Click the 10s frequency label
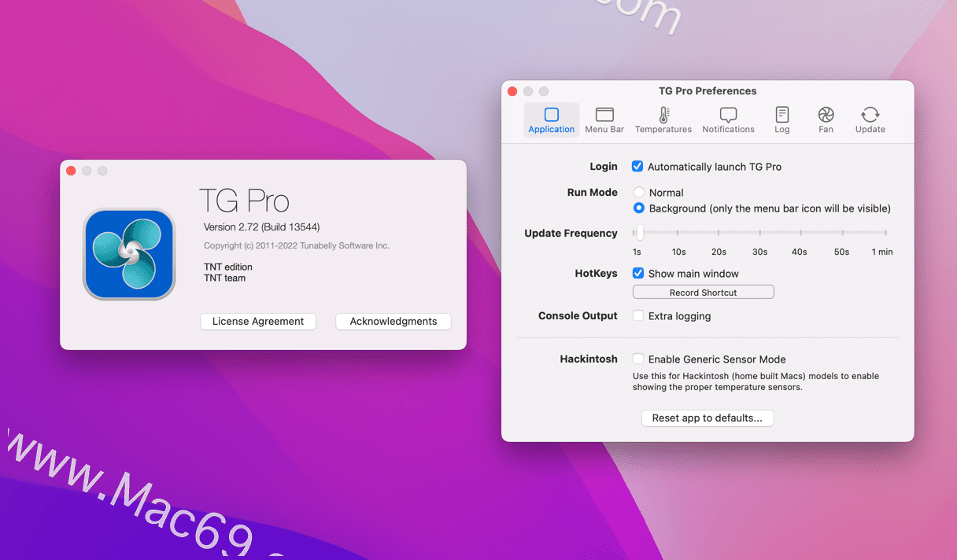The image size is (957, 560). click(678, 252)
